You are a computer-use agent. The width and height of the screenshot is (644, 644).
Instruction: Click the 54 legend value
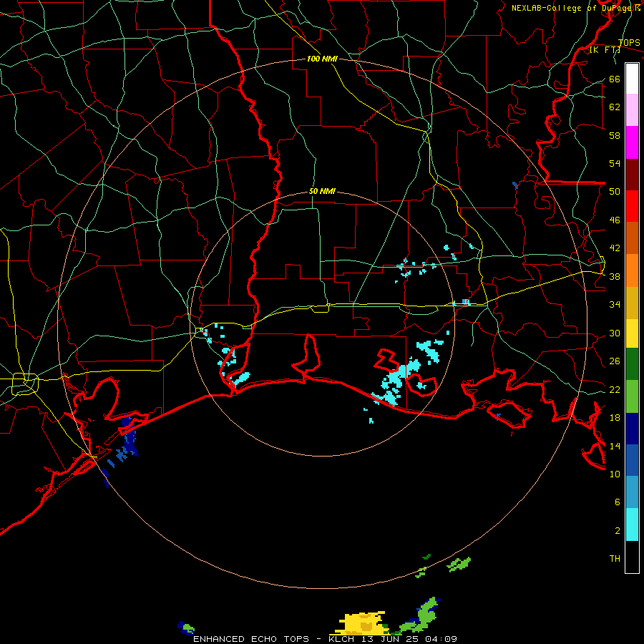click(x=615, y=163)
